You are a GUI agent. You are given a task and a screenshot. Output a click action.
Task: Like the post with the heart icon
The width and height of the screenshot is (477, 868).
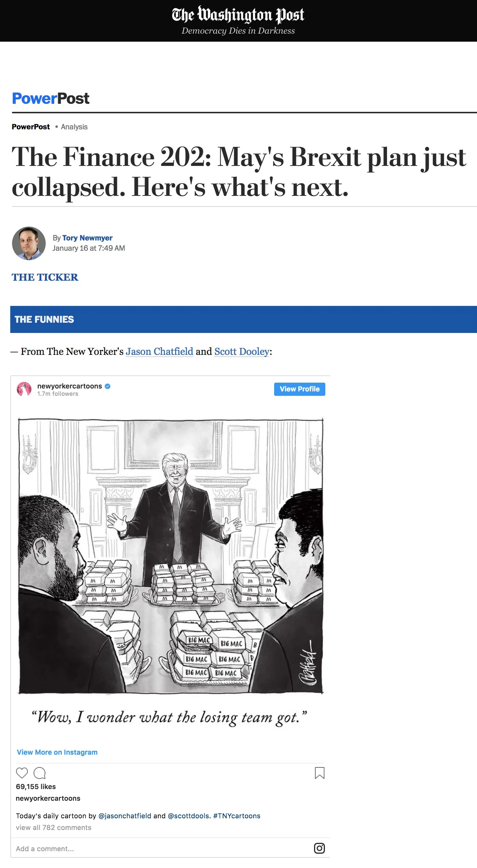(22, 773)
